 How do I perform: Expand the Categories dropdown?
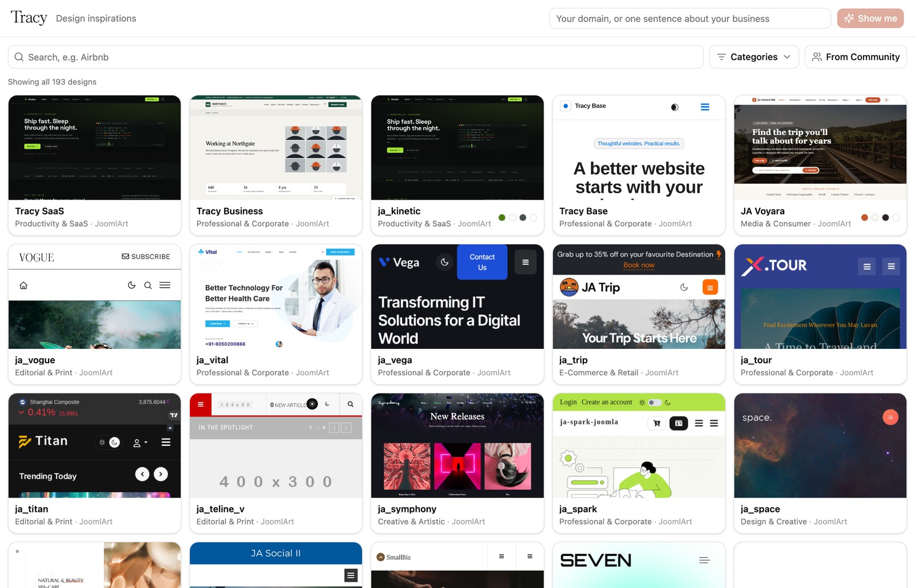coord(754,57)
